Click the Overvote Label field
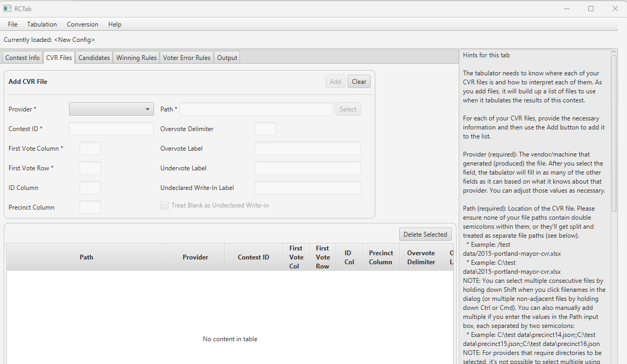 click(x=307, y=148)
